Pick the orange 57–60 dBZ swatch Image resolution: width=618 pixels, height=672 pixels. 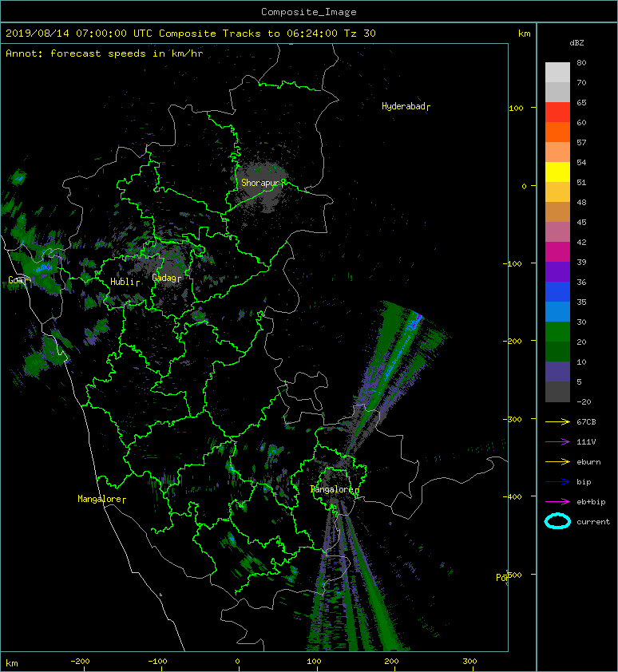[557, 132]
